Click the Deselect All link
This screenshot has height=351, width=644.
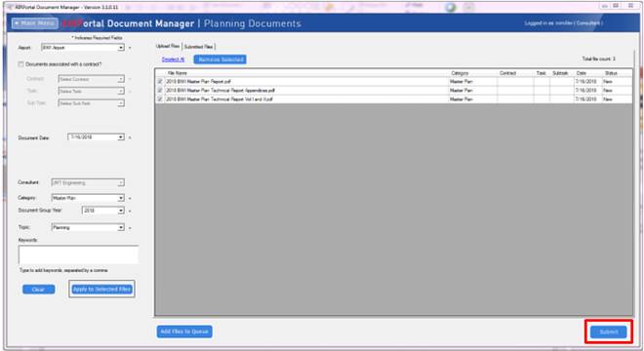pos(173,59)
